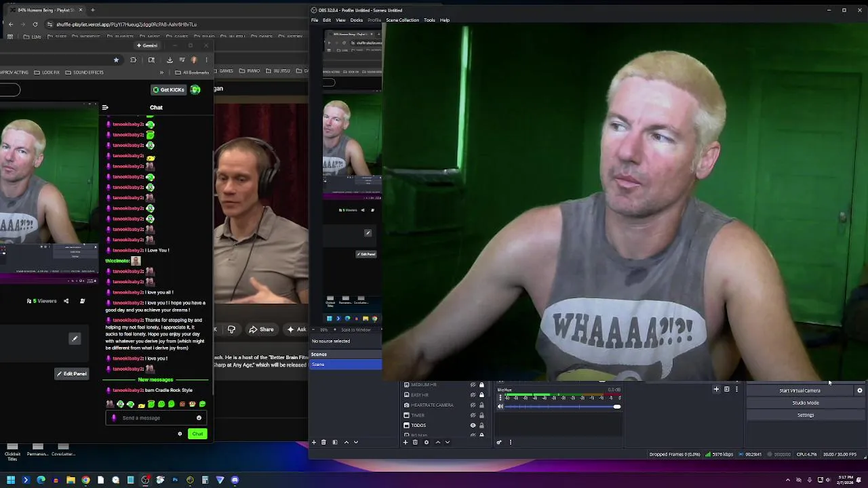Click Get KICKs button

168,89
